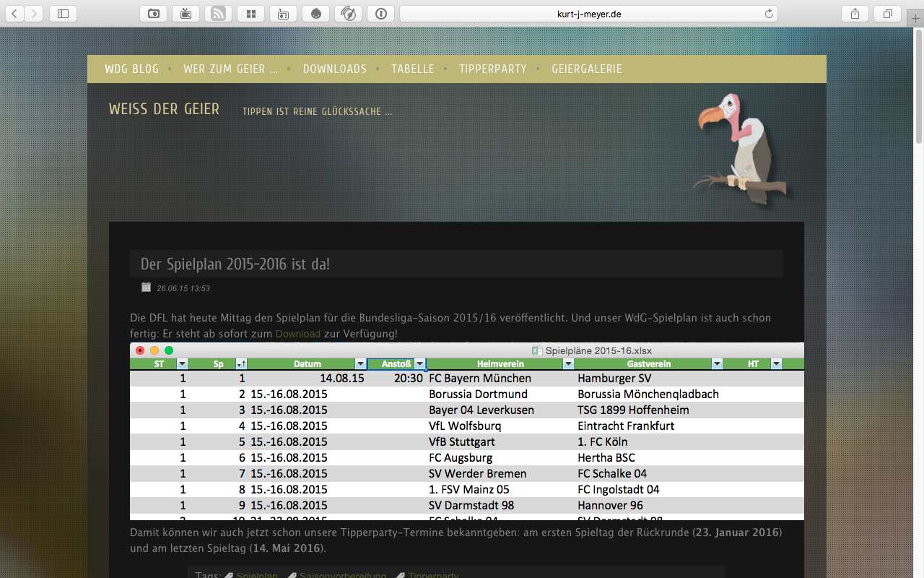Viewport: 924px width, 578px height.
Task: Click the camera screenshot toolbar icon
Action: [x=153, y=13]
